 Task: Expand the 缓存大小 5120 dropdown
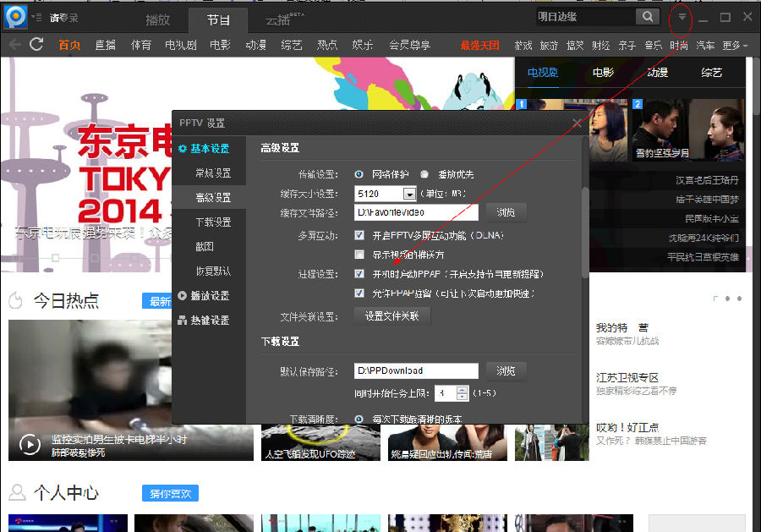tap(410, 195)
